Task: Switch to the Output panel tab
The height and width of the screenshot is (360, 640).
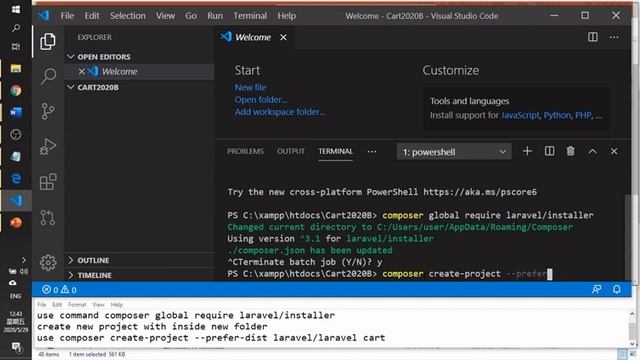Action: point(291,151)
